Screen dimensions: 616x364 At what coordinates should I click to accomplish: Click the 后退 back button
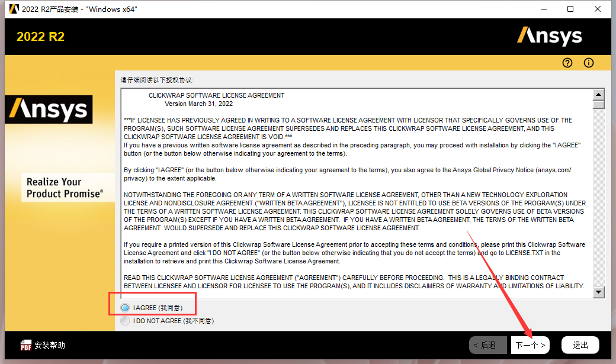click(488, 345)
